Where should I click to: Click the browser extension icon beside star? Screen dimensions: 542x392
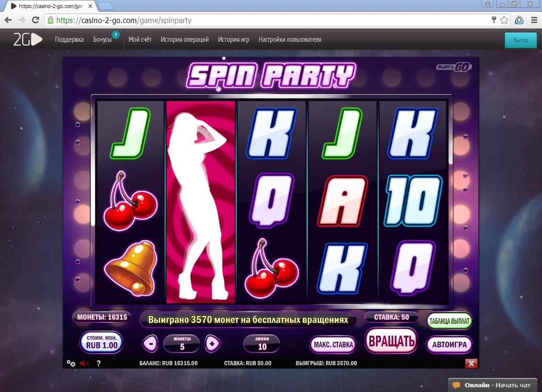519,20
